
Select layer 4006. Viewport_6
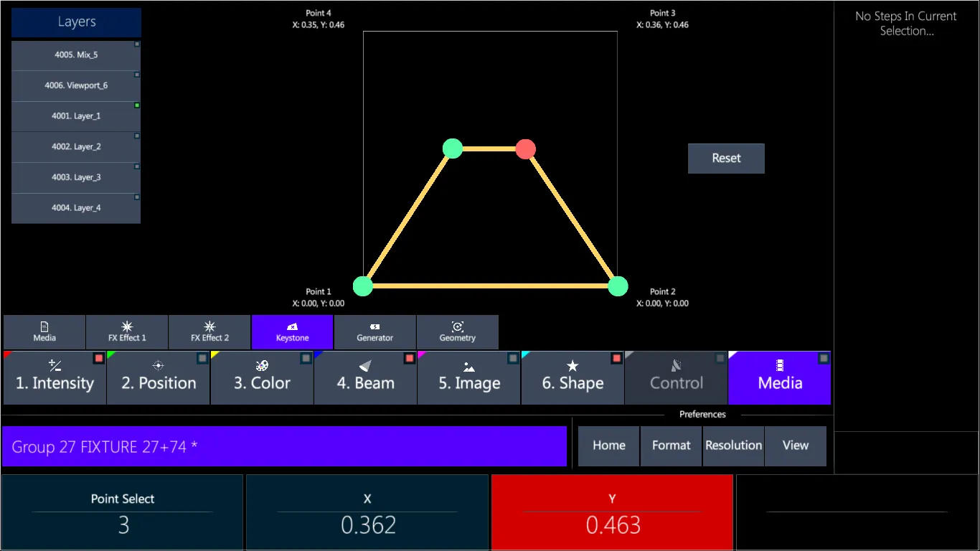click(76, 86)
